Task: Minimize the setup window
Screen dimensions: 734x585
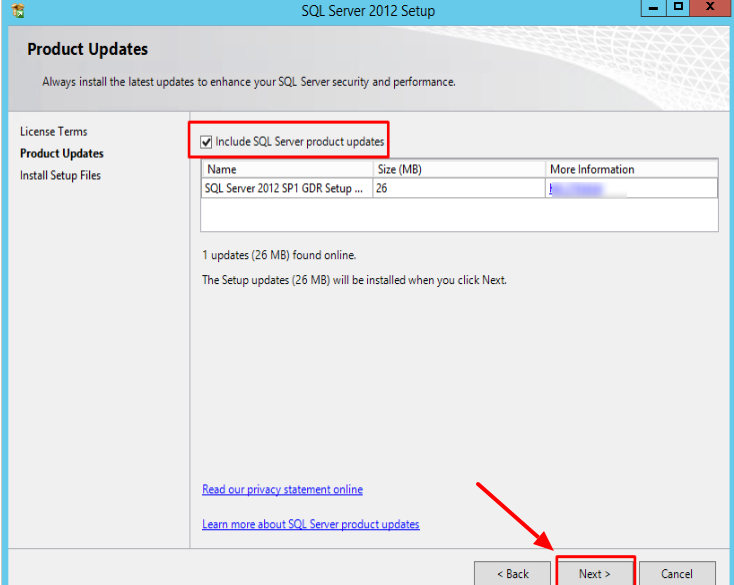Action: click(x=653, y=7)
